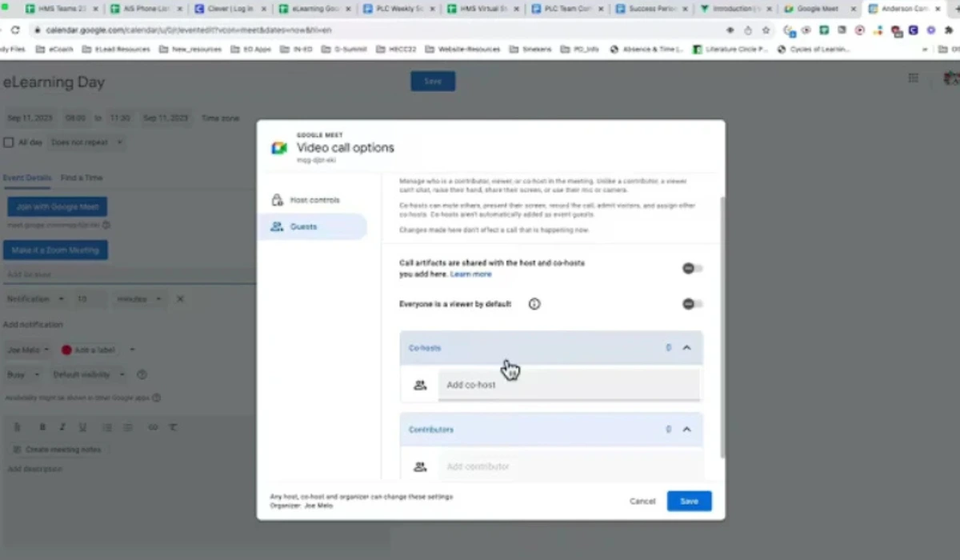Image resolution: width=960 pixels, height=560 pixels.
Task: Check the All day event checkbox
Action: [9, 142]
